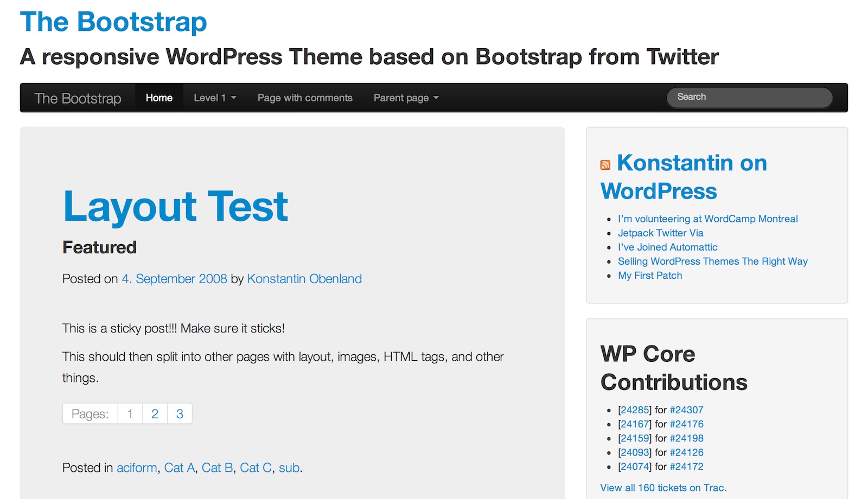Open changeset 24285 link
Viewport: 868px width, 499px height.
(635, 410)
